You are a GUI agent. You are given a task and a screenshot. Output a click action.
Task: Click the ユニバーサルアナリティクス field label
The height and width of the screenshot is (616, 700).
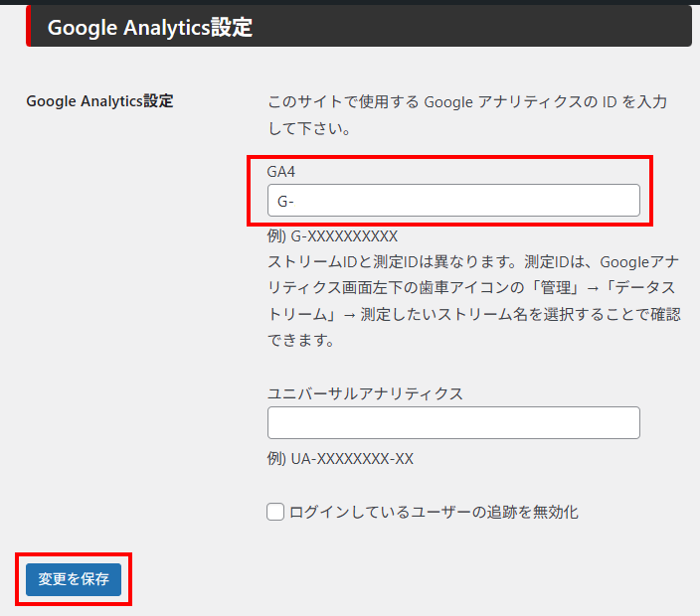tap(365, 392)
